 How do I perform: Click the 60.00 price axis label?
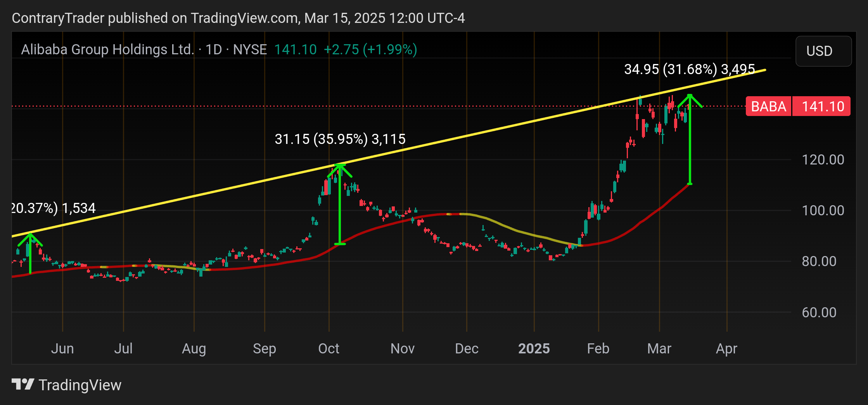click(x=819, y=313)
